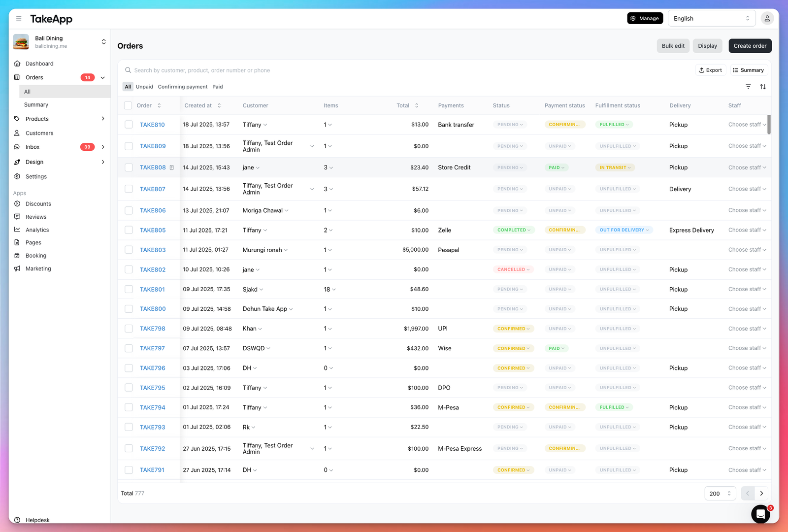788x532 pixels.
Task: Go to next page arrow
Action: (761, 494)
